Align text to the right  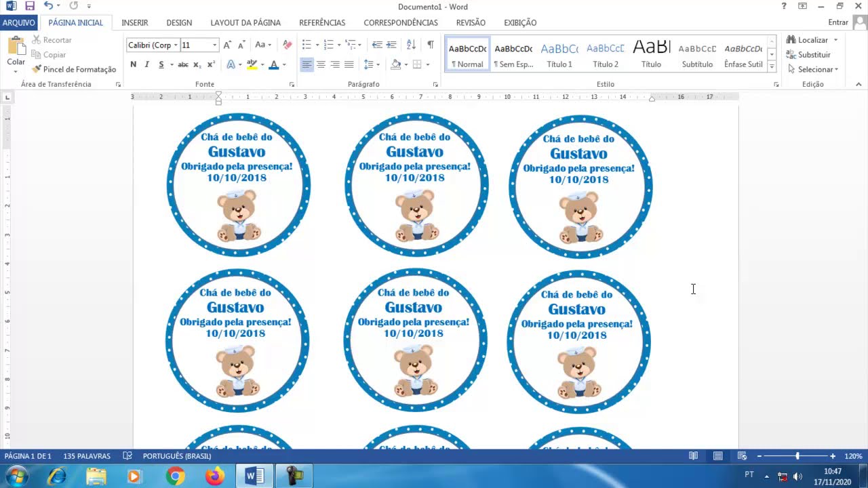335,64
